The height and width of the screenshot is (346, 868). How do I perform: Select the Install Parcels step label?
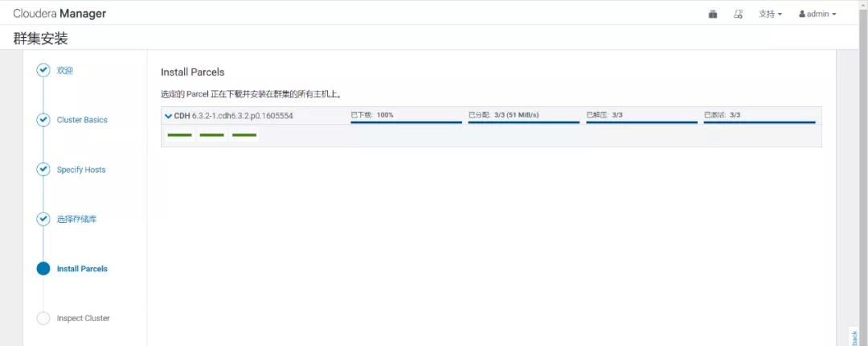click(x=82, y=269)
